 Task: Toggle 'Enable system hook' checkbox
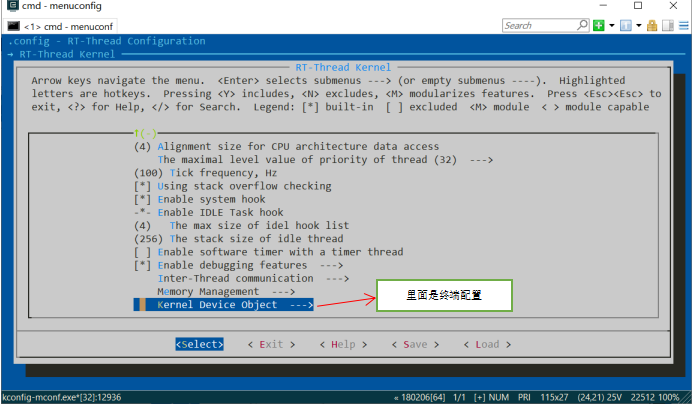click(142, 199)
